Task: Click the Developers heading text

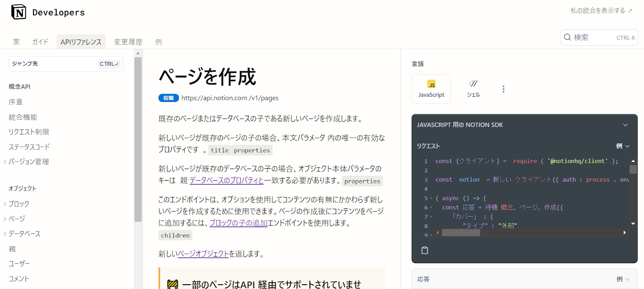Action: (x=59, y=12)
